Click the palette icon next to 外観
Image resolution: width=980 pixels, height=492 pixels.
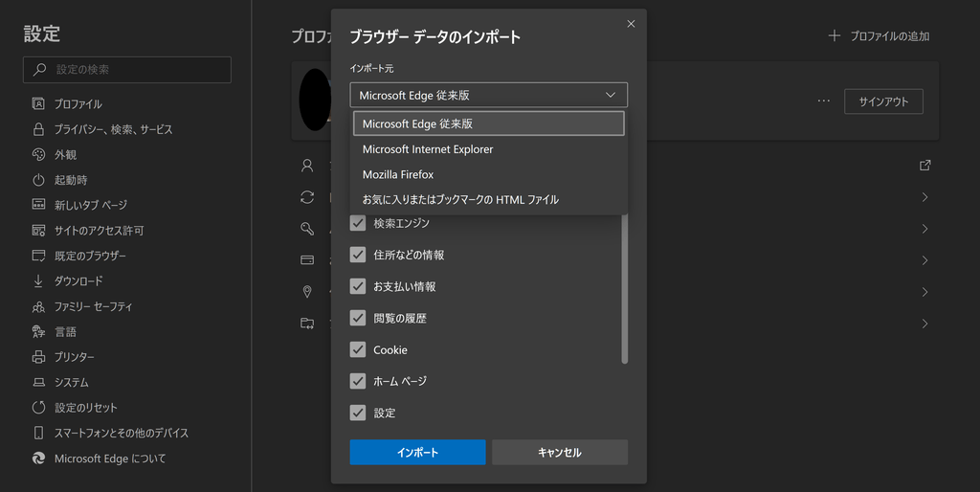coord(38,154)
